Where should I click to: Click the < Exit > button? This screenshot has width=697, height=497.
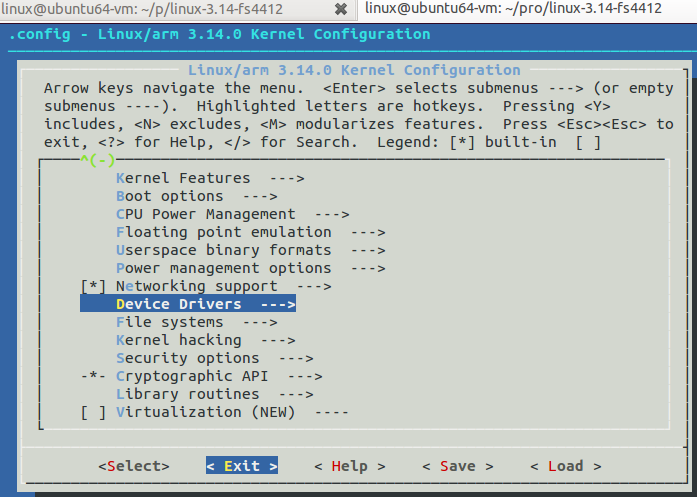click(x=242, y=465)
